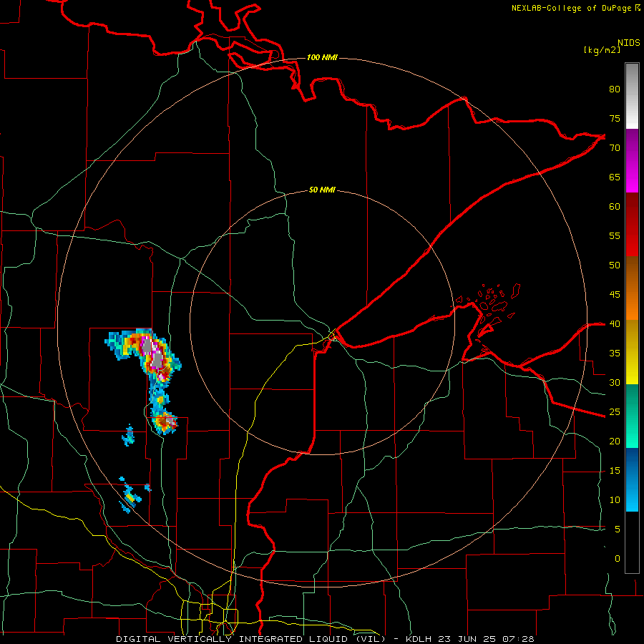This screenshot has width=644, height=644.
Task: Click the [kg/m2] units label
Action: [x=602, y=50]
